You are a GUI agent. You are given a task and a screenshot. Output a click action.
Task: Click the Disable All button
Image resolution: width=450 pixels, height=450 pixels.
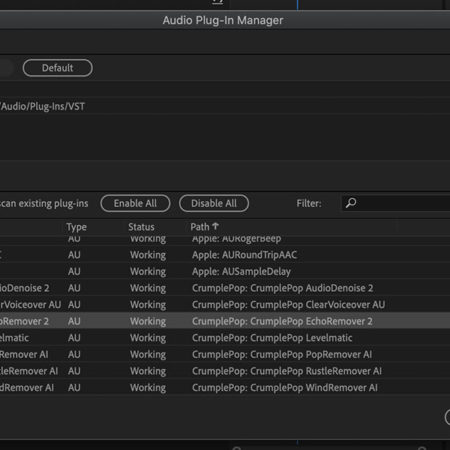(x=214, y=203)
